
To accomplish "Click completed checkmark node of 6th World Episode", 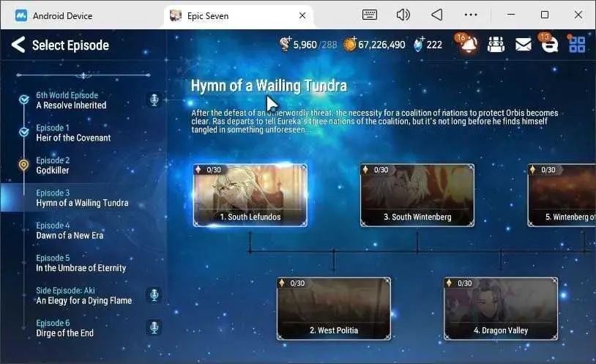I will coord(24,100).
